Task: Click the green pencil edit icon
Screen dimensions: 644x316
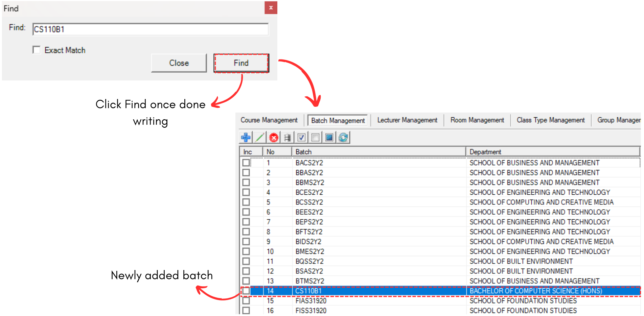Action: (260, 138)
